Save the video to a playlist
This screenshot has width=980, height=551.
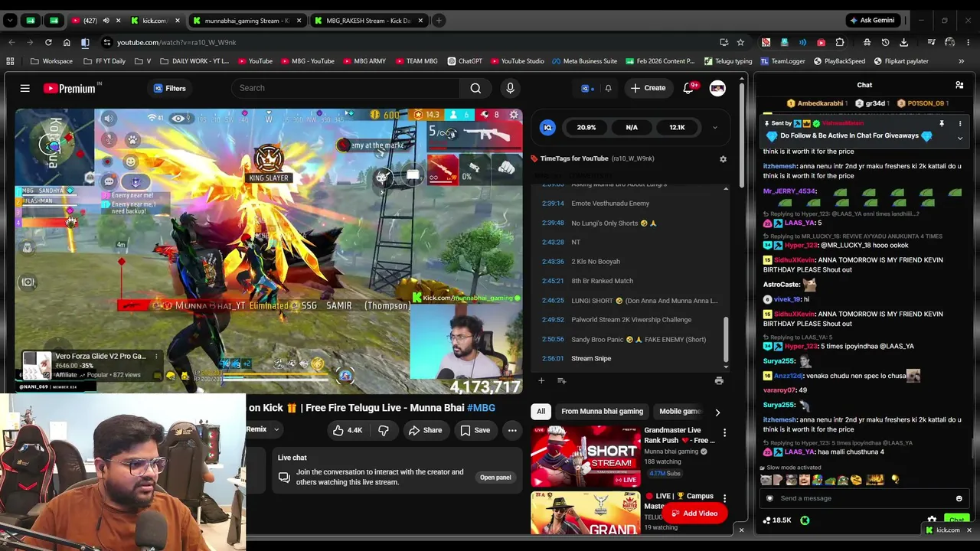[x=475, y=431]
